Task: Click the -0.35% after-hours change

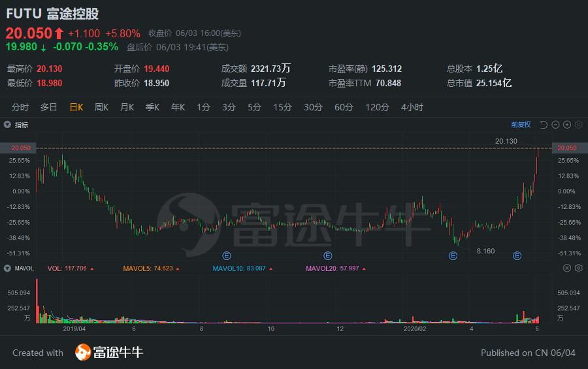Action: point(102,47)
